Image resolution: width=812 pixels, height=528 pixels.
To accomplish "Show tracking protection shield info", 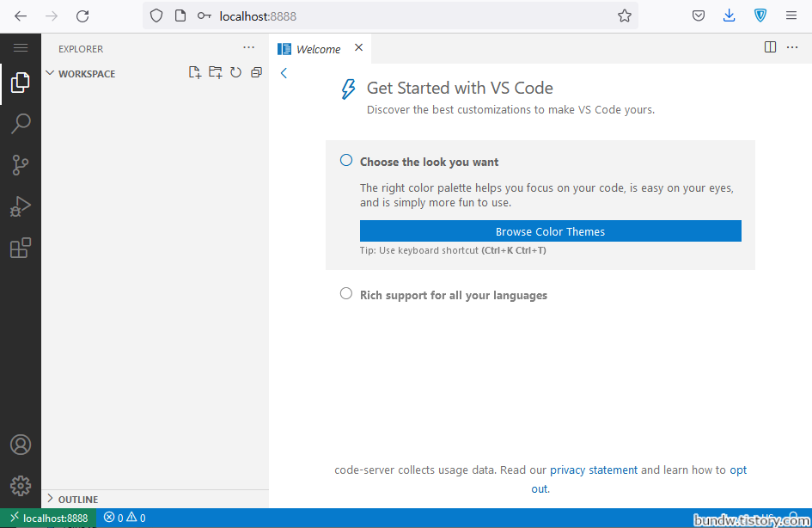I will coord(156,16).
